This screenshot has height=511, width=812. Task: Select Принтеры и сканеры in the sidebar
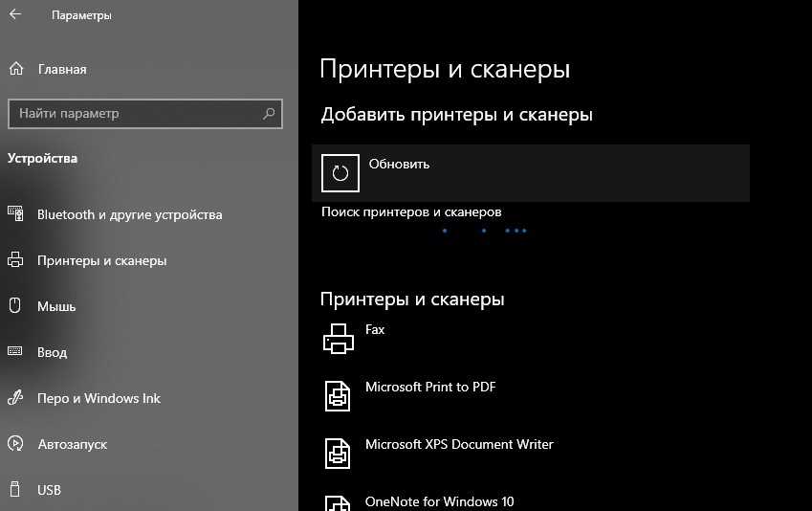coord(101,260)
